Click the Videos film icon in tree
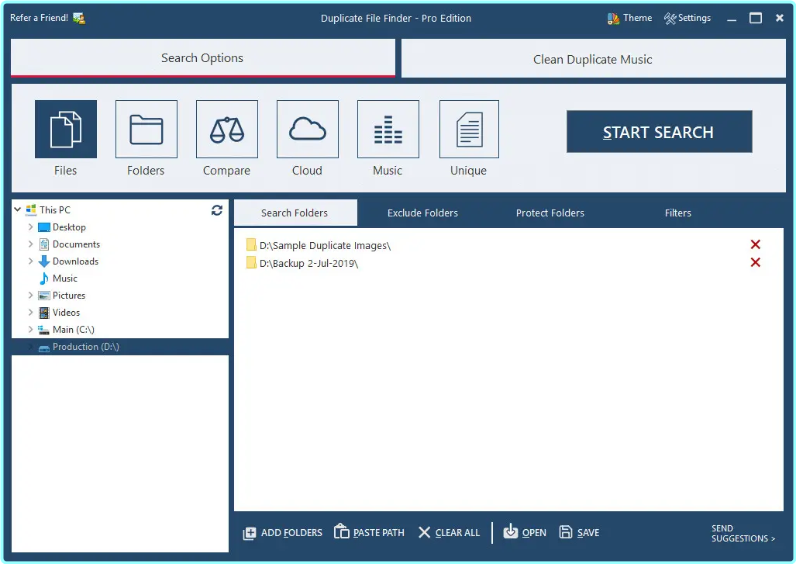Image resolution: width=796 pixels, height=564 pixels. pos(44,312)
